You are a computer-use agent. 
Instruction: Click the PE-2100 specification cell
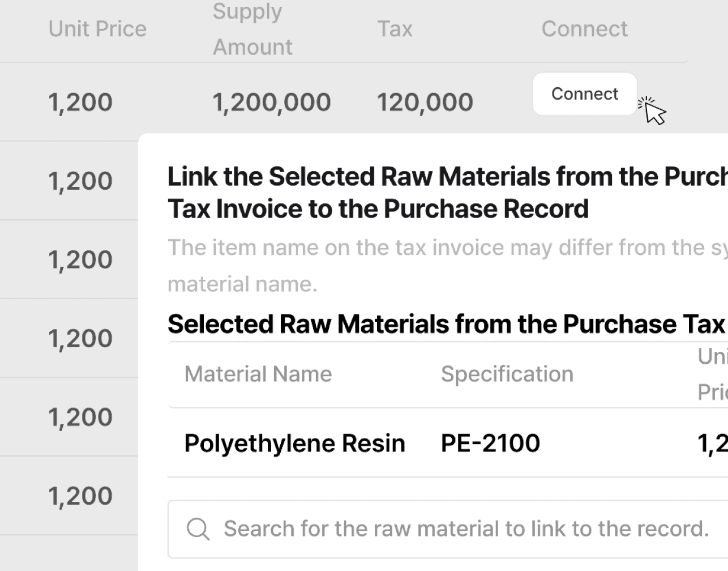pyautogui.click(x=490, y=443)
